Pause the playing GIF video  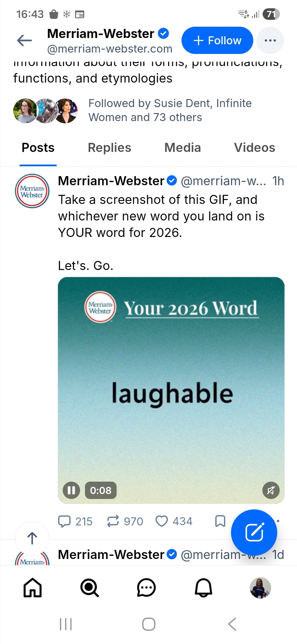71,490
